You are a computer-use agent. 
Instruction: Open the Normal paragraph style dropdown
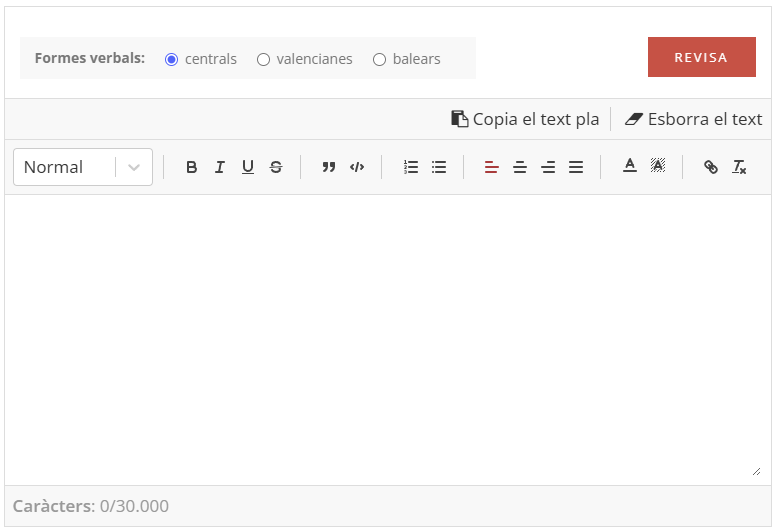tap(83, 167)
